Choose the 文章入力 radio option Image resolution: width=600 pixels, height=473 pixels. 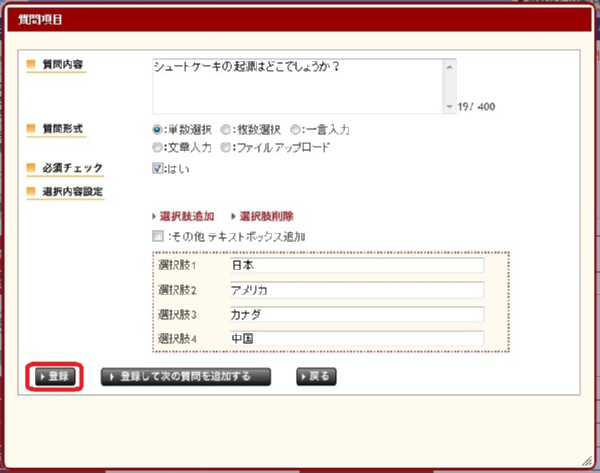click(157, 147)
